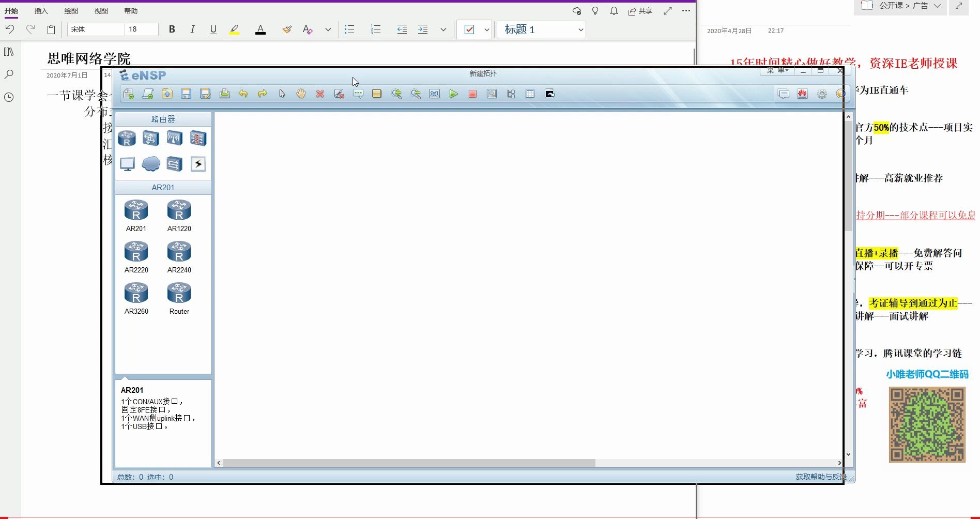Click the red X delete tool in eNSP
The height and width of the screenshot is (519, 980).
click(320, 94)
